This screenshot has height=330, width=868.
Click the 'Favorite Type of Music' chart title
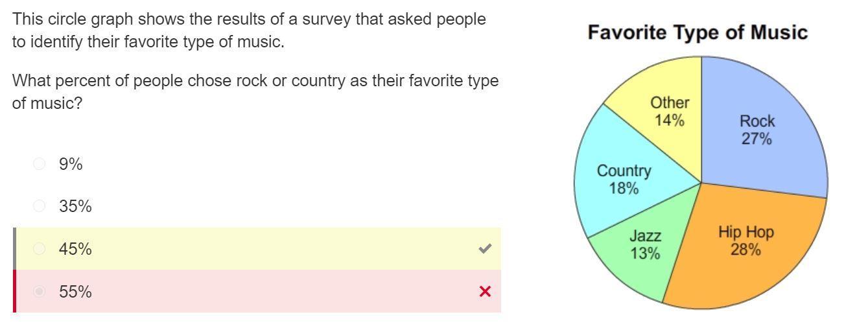698,32
